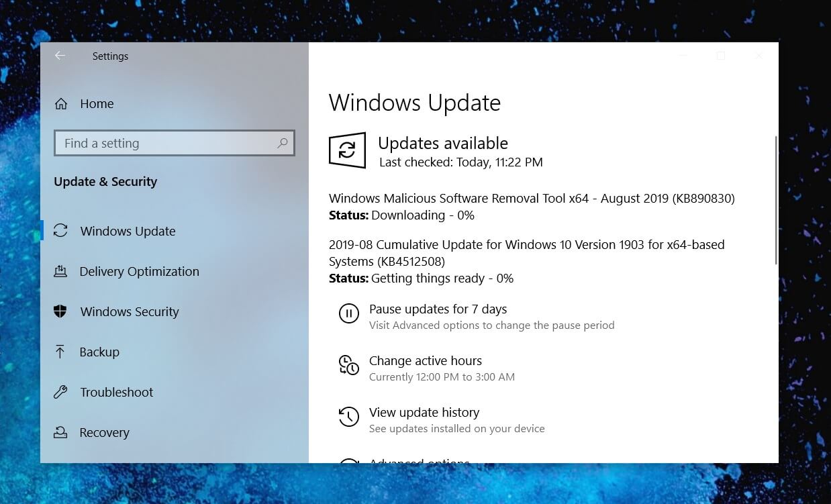Open View update history
Image resolution: width=831 pixels, height=504 pixels.
click(x=424, y=413)
